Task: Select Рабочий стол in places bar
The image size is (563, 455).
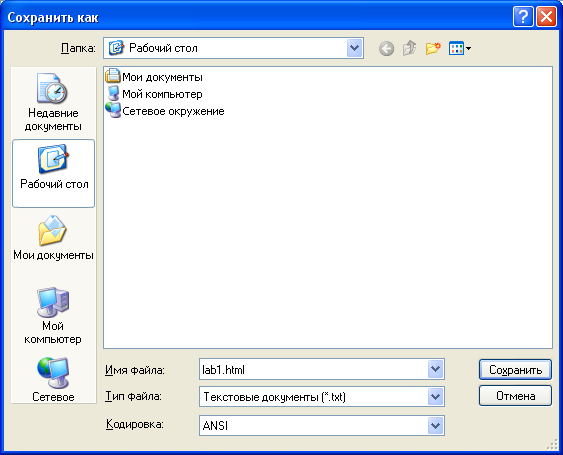Action: click(x=53, y=173)
